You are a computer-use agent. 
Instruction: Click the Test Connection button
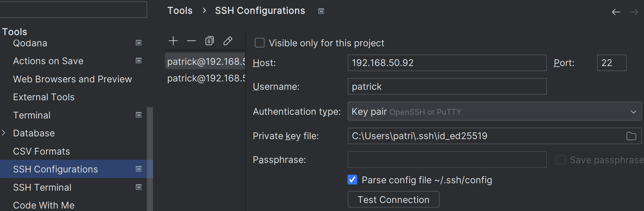pyautogui.click(x=393, y=200)
